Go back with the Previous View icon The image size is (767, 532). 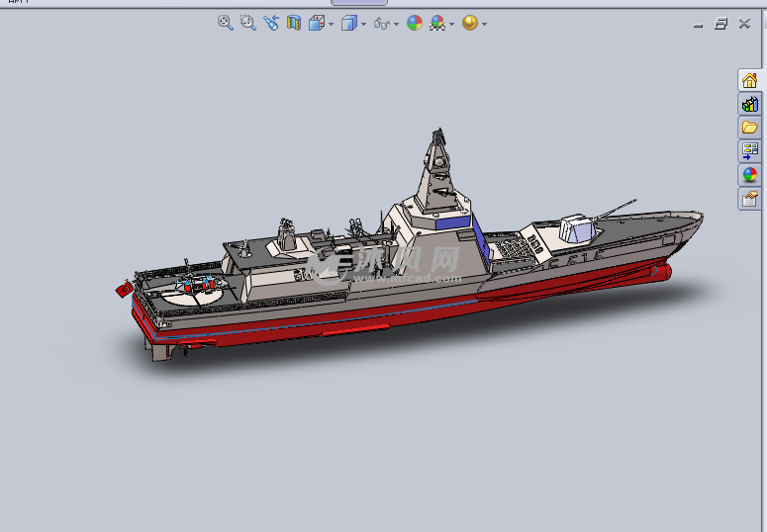pos(271,23)
